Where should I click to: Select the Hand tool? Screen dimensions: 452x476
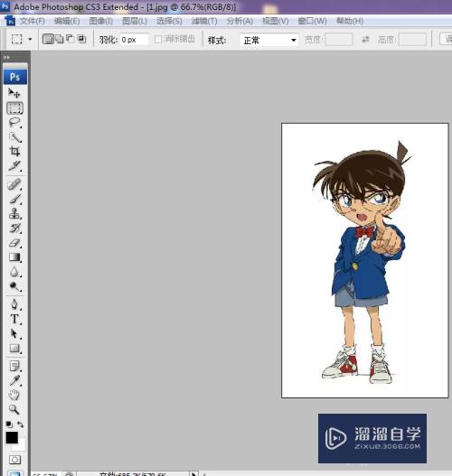pos(14,395)
